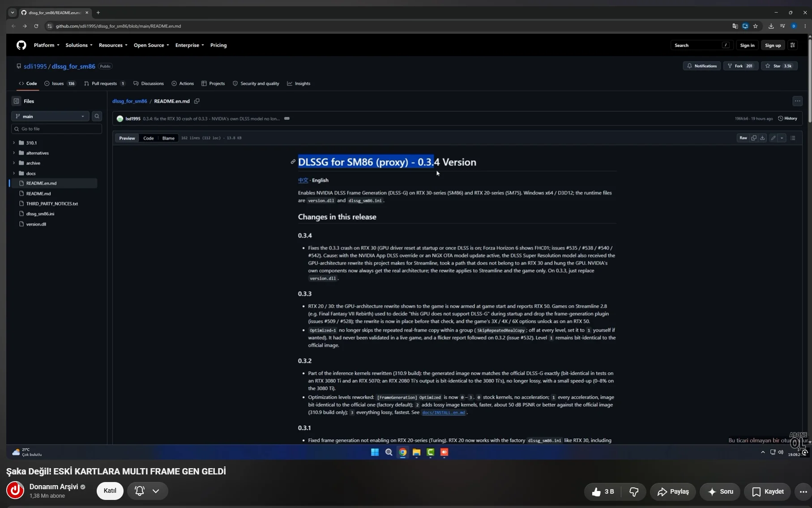Open the Raw file view
Viewport: 812px width, 508px height.
click(743, 138)
